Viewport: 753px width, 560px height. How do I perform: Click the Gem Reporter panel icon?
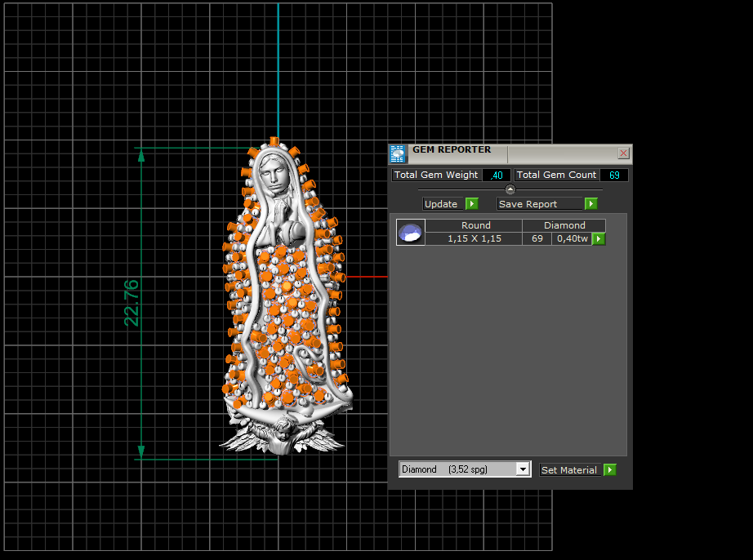pyautogui.click(x=398, y=153)
